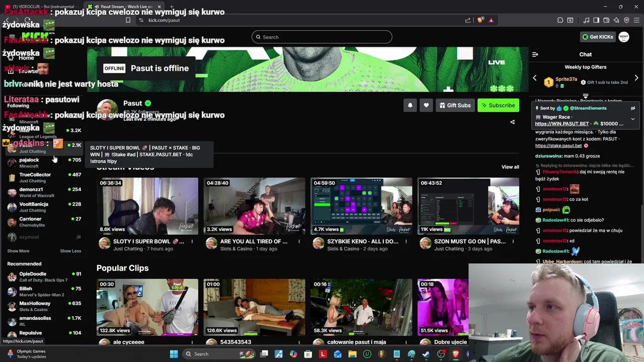
Task: Click the heart follow icon for Pasut
Action: 426,105
